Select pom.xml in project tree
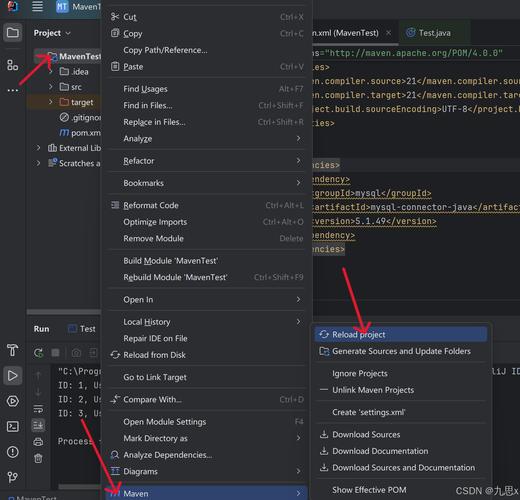The width and height of the screenshot is (520, 500). [x=80, y=133]
